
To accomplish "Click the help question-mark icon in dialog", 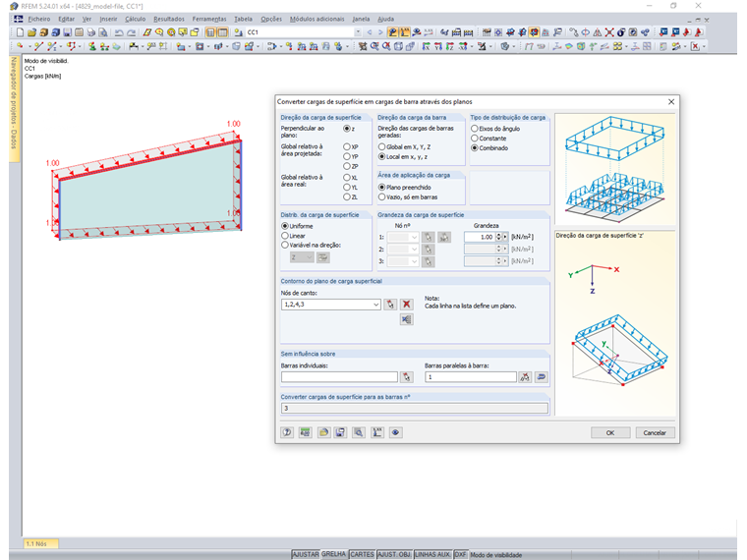I will coord(287,432).
